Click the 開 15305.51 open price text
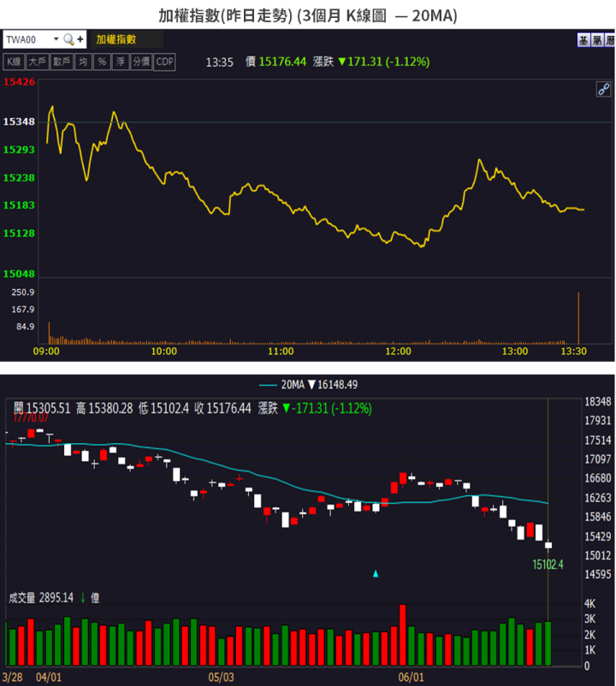This screenshot has width=616, height=686. click(42, 408)
